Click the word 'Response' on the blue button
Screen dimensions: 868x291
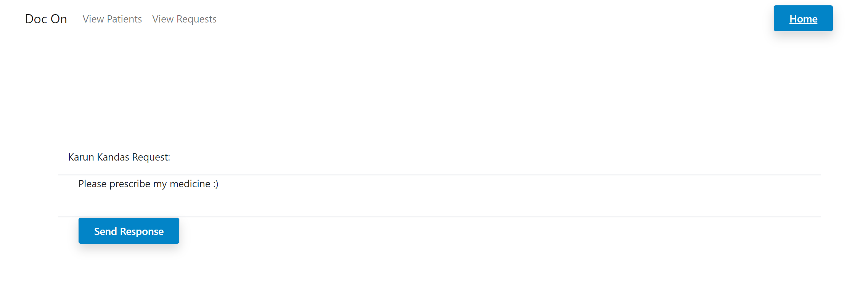point(142,232)
